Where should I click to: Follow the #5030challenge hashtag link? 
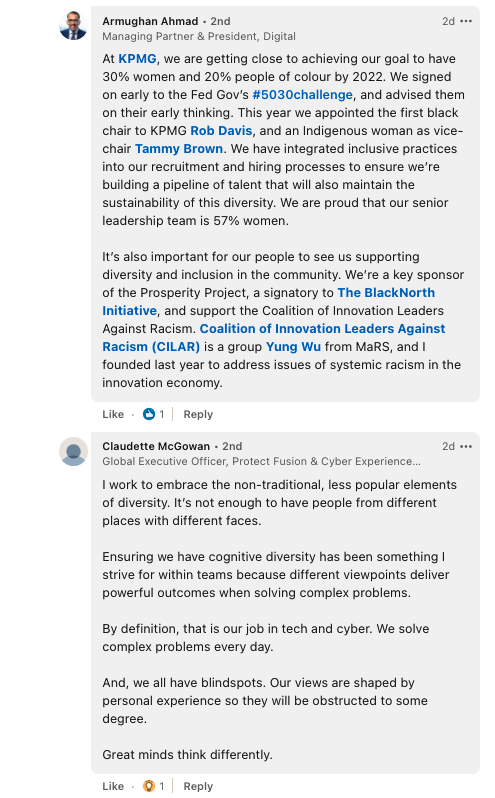pyautogui.click(x=302, y=95)
